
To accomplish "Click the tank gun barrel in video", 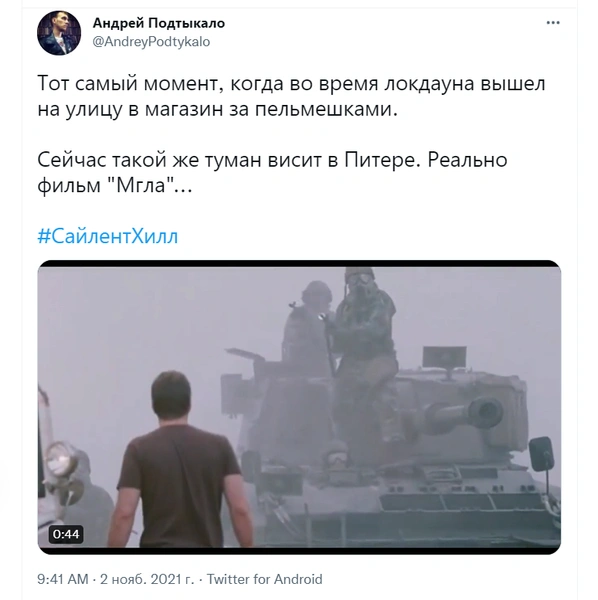I will (463, 414).
